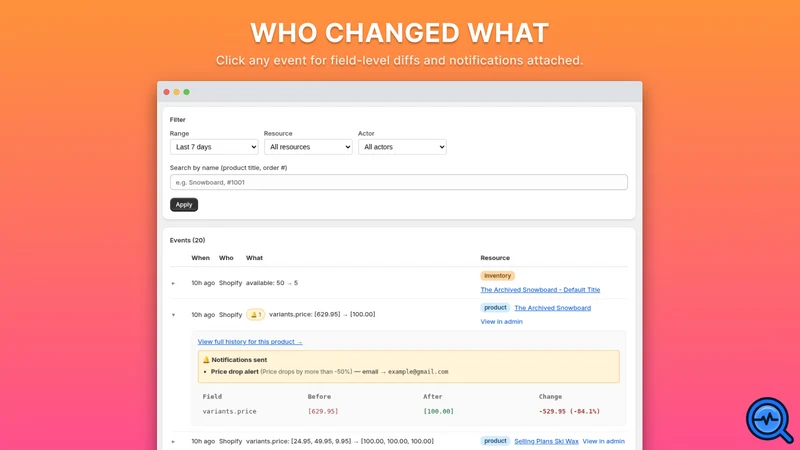The height and width of the screenshot is (450, 800).
Task: Click the 'Events (20)' heading
Action: 187,240
